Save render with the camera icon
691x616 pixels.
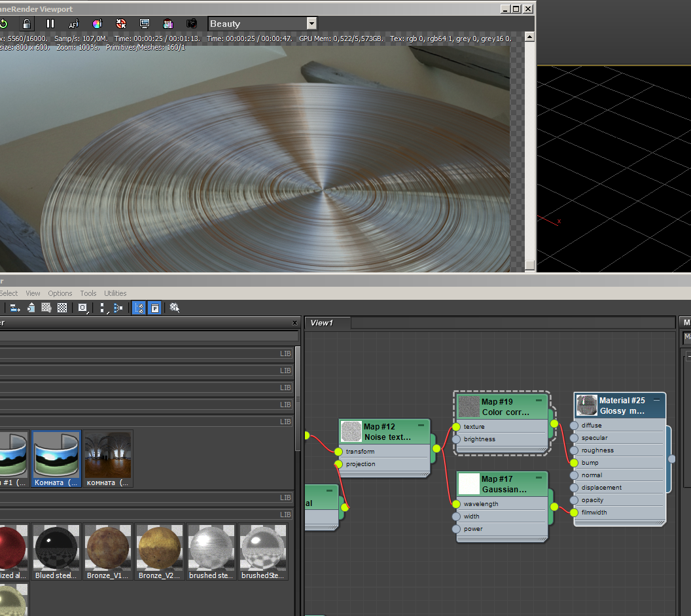191,24
